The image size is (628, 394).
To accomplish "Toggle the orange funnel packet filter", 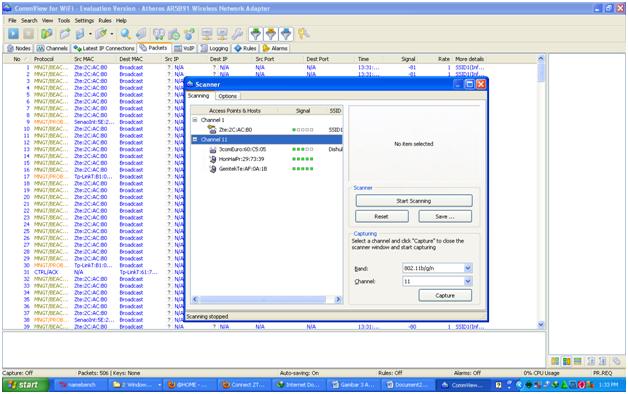I will click(271, 34).
